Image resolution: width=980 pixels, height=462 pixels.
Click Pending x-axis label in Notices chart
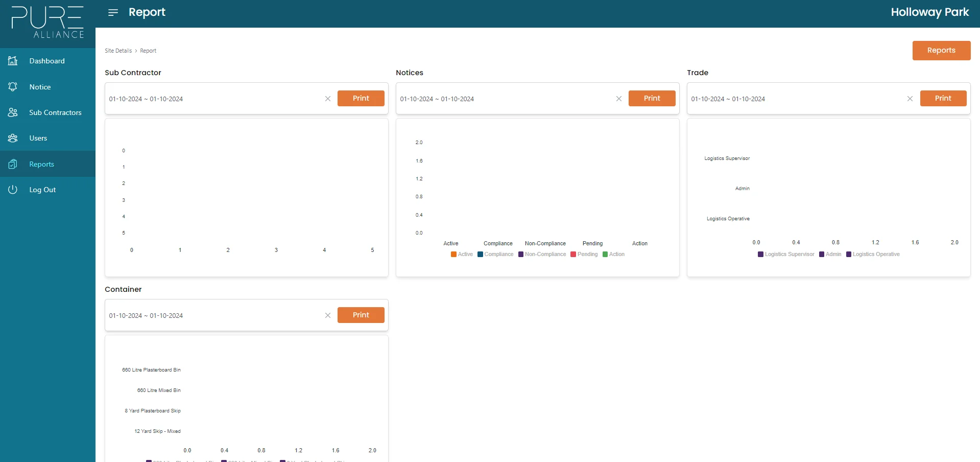tap(593, 244)
